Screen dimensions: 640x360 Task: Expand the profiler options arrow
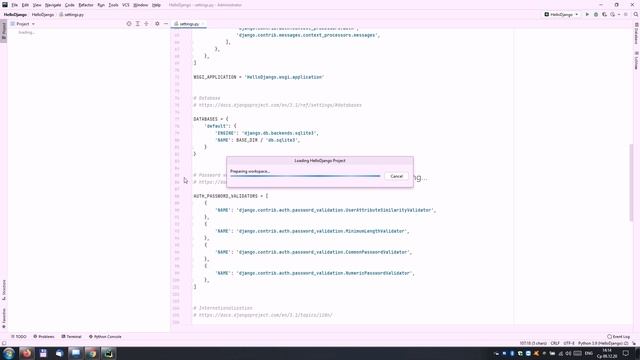click(x=619, y=15)
